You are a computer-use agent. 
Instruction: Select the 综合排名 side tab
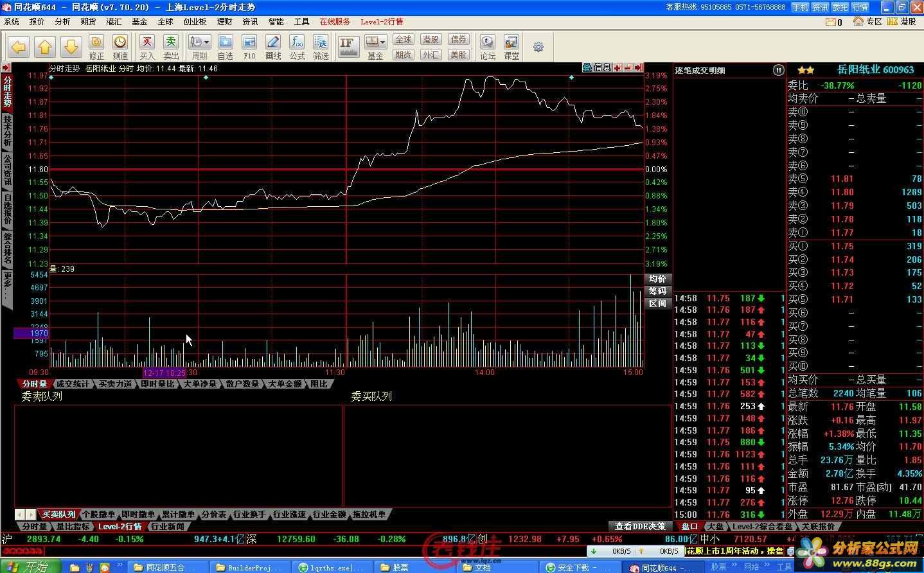(x=7, y=248)
